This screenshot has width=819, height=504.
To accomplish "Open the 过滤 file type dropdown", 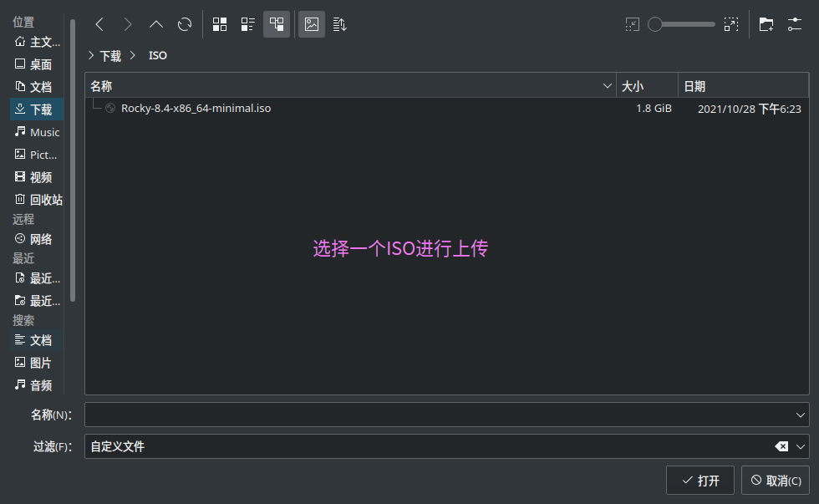I will (801, 446).
